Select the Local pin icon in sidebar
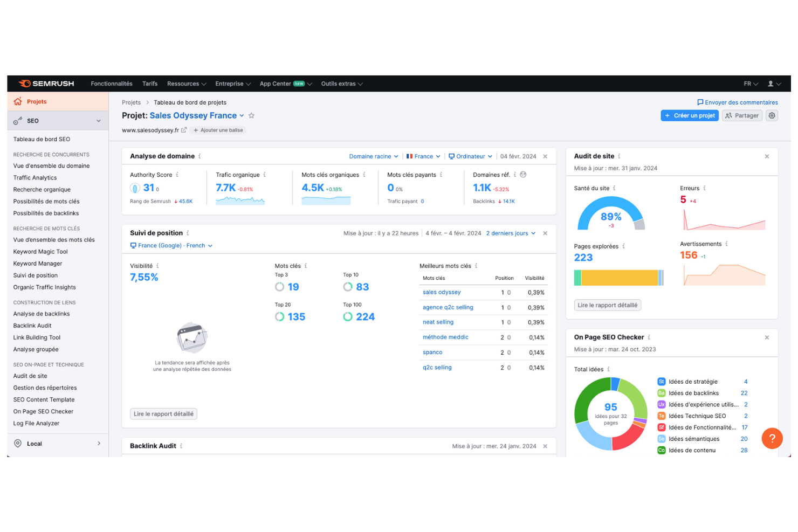This screenshot has width=798, height=532. click(18, 443)
